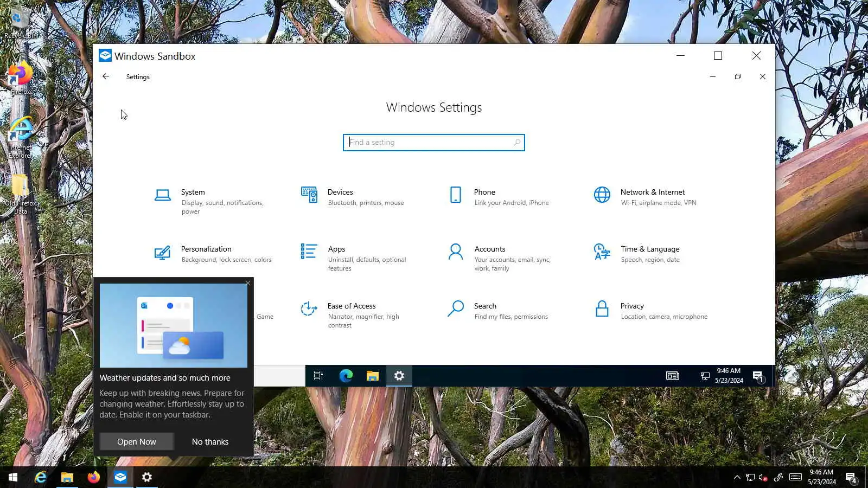
Task: Open Windows Ink Workspace in host tray
Action: click(778, 477)
